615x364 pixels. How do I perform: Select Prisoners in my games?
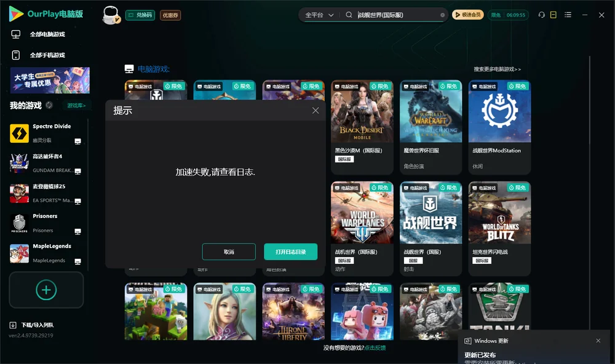[46, 223]
